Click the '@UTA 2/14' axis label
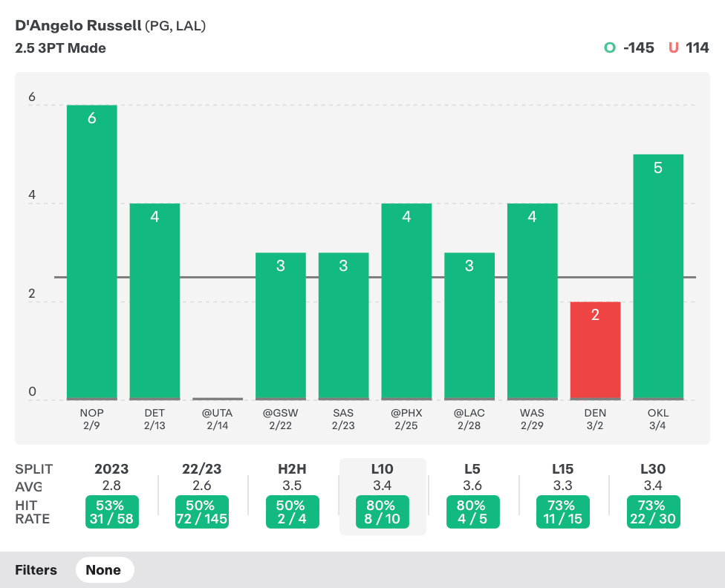The width and height of the screenshot is (725, 588). [x=218, y=419]
